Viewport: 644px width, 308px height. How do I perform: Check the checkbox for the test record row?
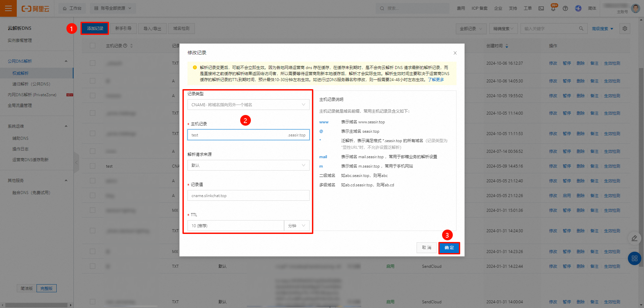[x=93, y=166]
